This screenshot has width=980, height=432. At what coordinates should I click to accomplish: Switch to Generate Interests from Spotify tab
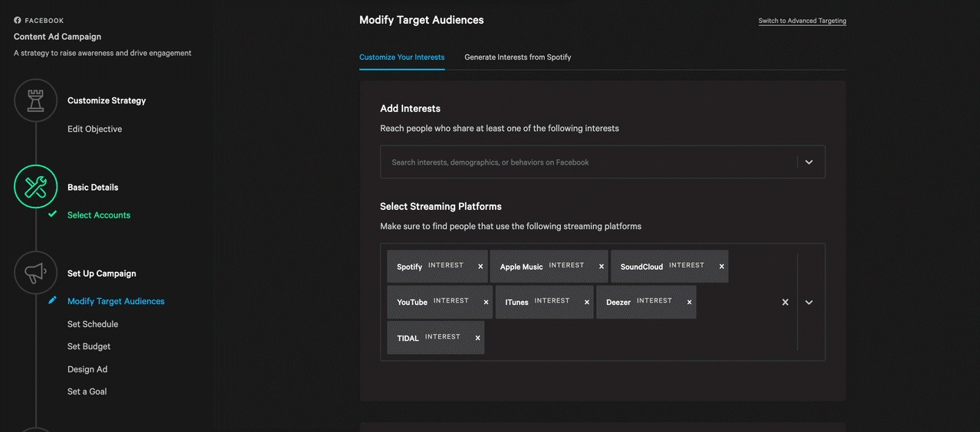pos(518,57)
